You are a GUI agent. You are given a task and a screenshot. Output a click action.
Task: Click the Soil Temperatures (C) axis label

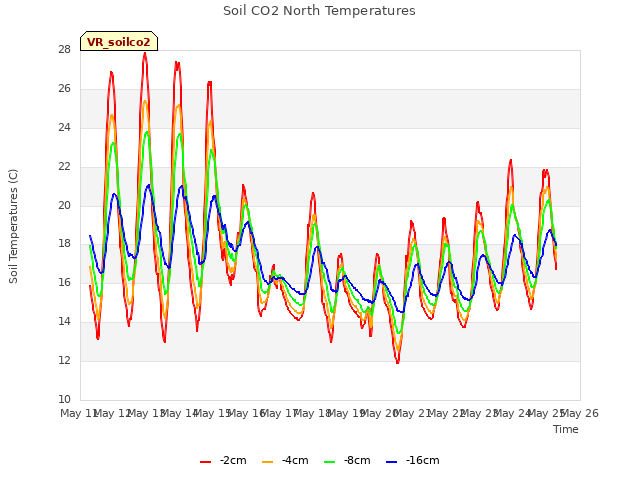tap(13, 226)
